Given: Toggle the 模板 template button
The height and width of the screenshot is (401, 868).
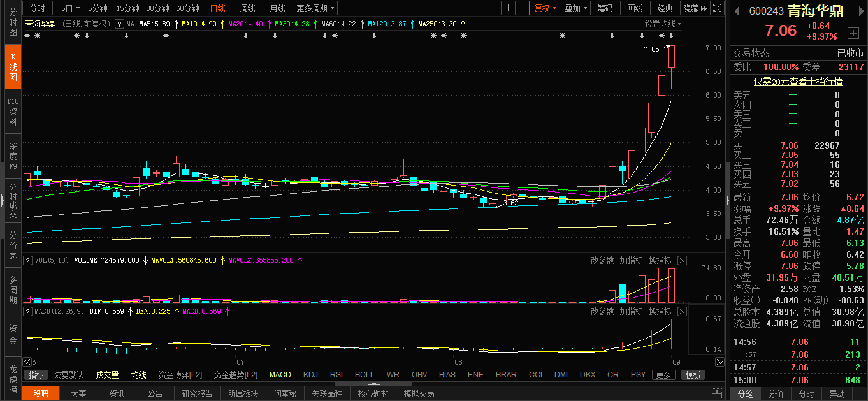Looking at the screenshot, I should (693, 375).
